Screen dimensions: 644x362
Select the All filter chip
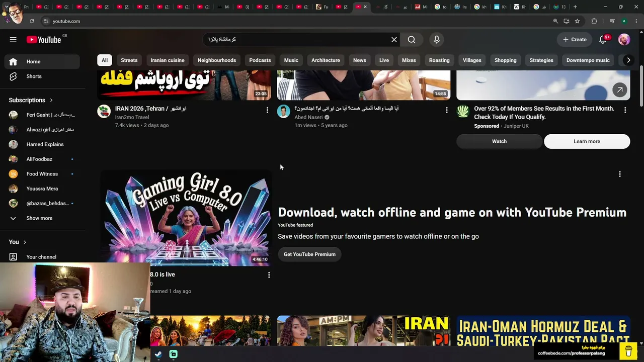pyautogui.click(x=104, y=60)
